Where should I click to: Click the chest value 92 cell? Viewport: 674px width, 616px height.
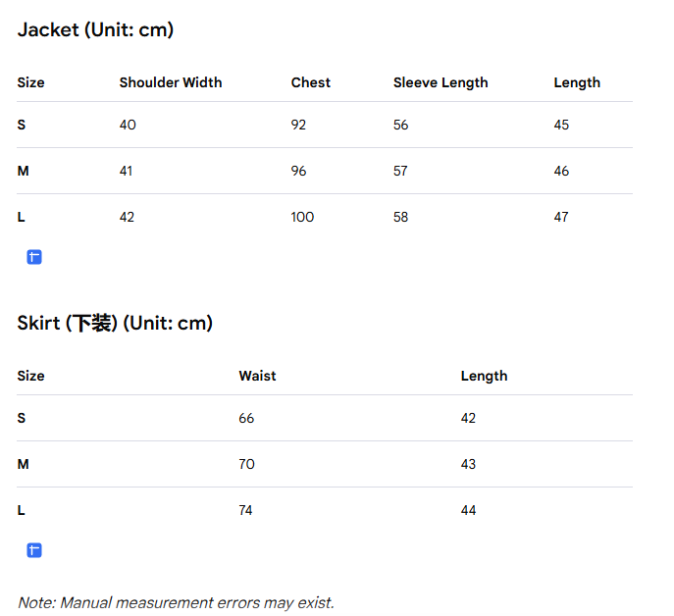298,125
